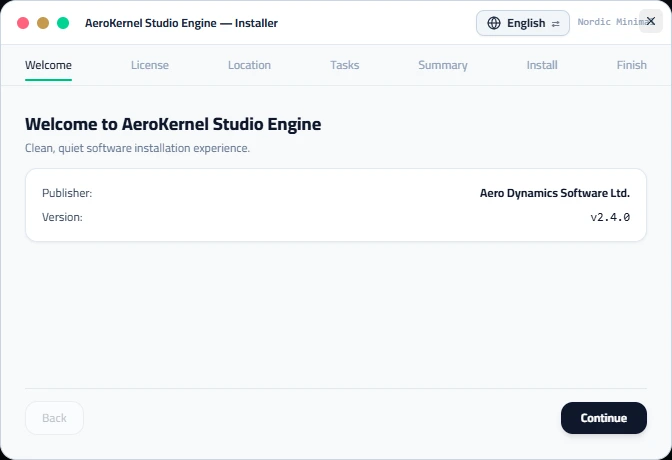This screenshot has height=460, width=672.
Task: Click the yellow window control dot
Action: click(x=43, y=23)
